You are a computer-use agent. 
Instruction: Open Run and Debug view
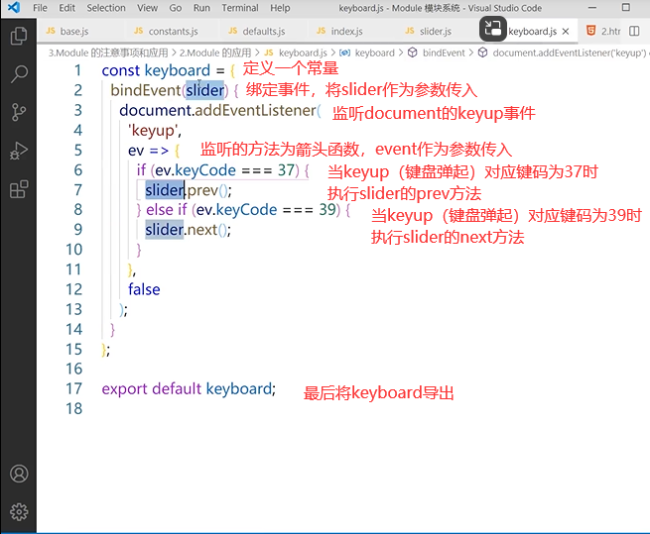coord(19,150)
